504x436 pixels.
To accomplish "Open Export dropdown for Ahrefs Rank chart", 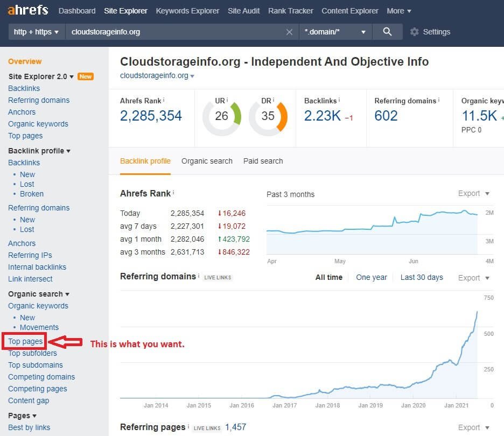I will pyautogui.click(x=474, y=193).
